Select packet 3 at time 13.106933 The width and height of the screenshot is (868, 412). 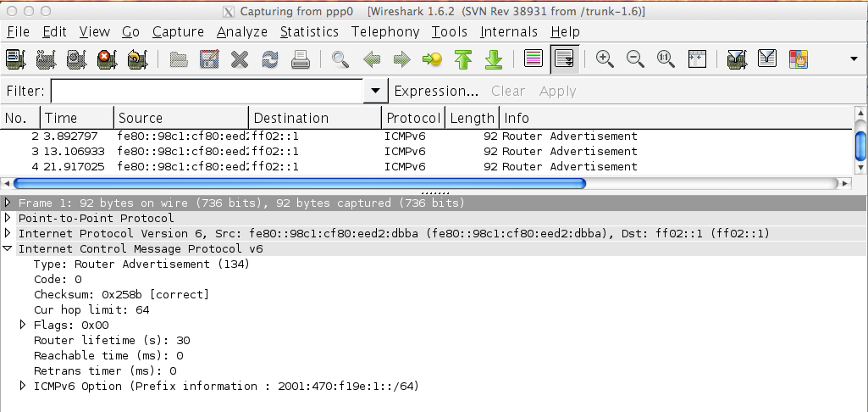point(426,152)
